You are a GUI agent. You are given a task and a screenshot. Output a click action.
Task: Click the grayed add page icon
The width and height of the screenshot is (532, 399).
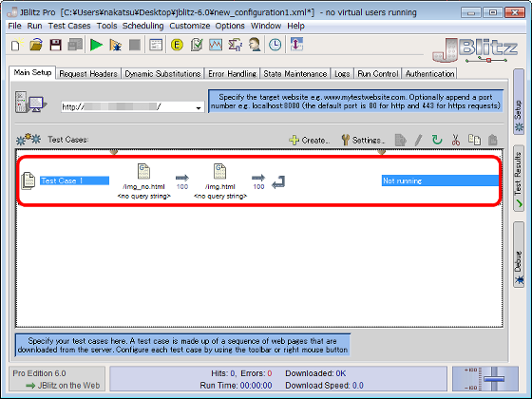(400, 141)
